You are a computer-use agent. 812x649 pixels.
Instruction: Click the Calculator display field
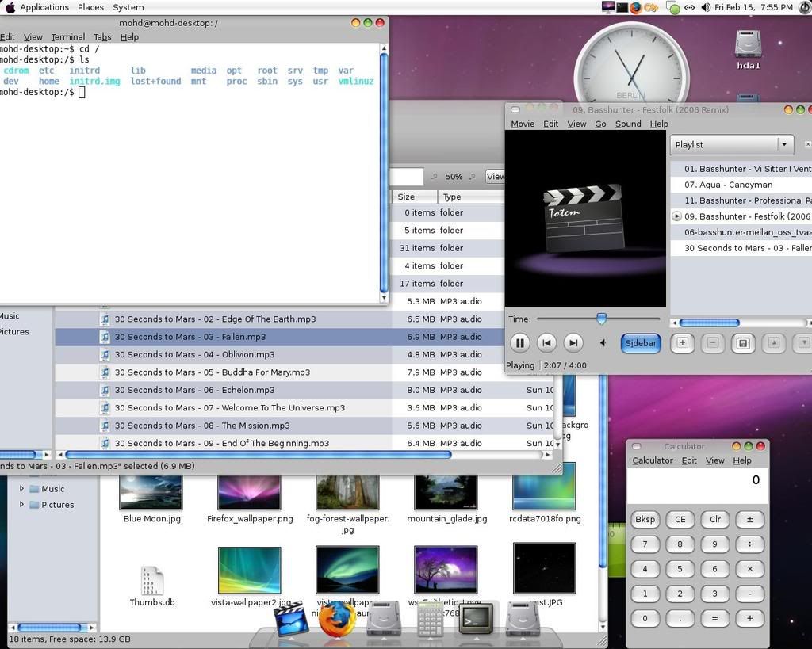pyautogui.click(x=697, y=485)
